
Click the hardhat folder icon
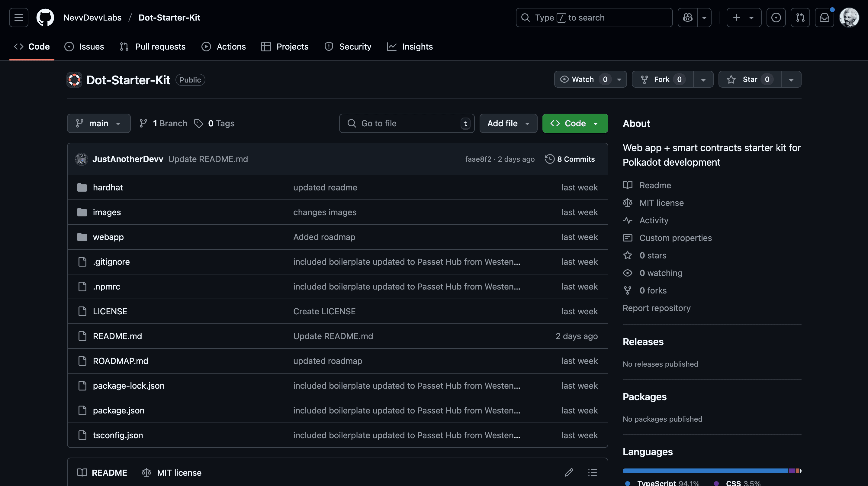[82, 187]
